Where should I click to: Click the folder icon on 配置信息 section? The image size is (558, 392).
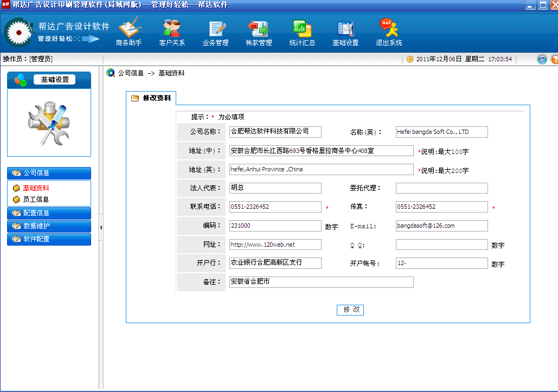pos(16,213)
